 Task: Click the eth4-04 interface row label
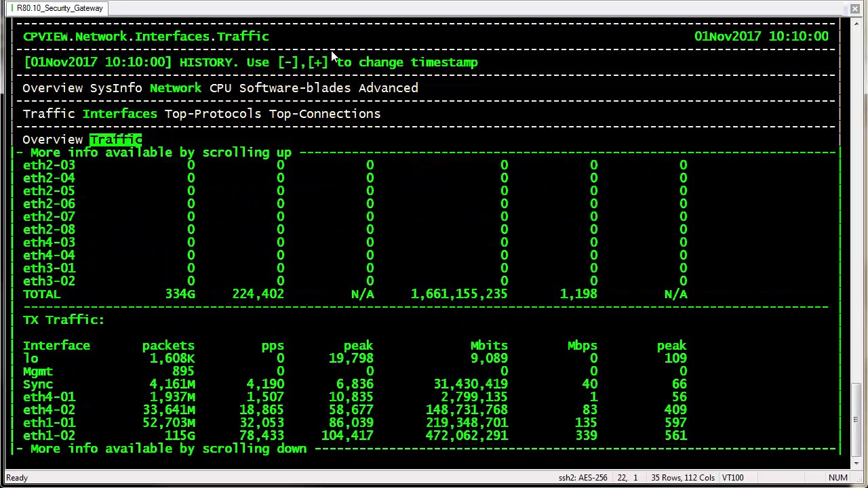point(49,256)
